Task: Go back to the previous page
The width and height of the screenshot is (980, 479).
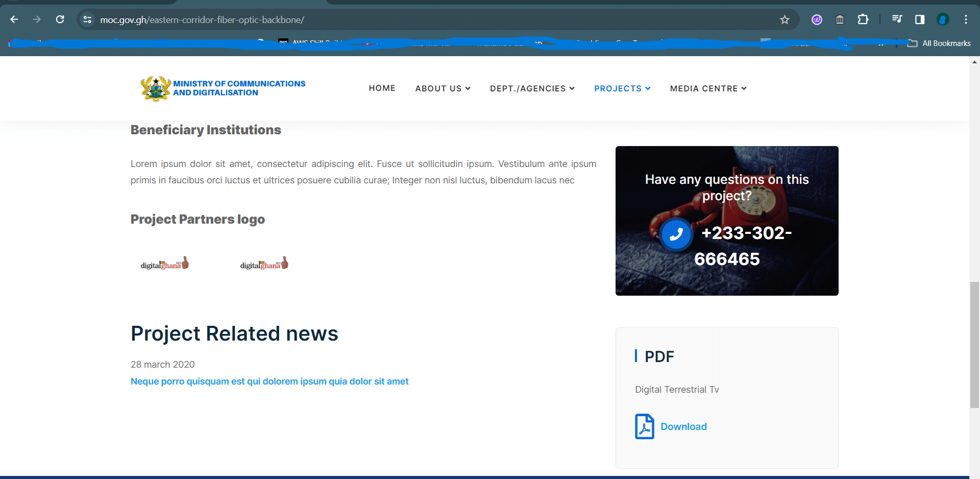Action: pos(14,19)
